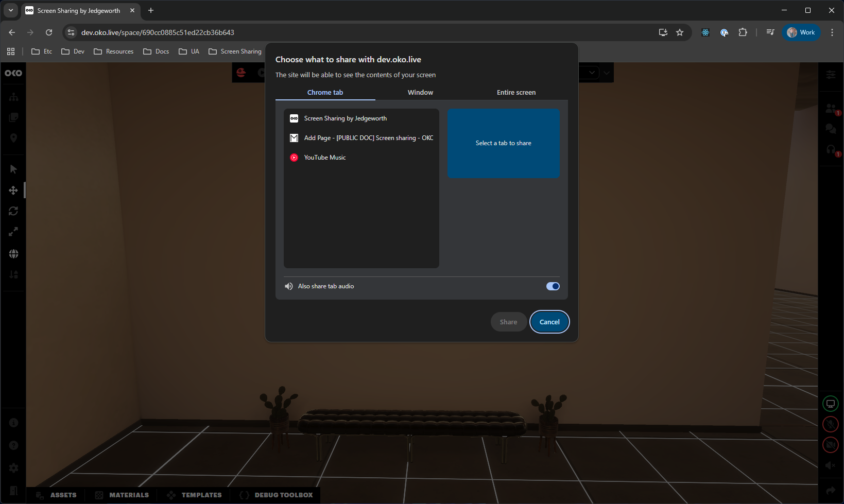
Task: Open the Work profile button
Action: (x=801, y=32)
